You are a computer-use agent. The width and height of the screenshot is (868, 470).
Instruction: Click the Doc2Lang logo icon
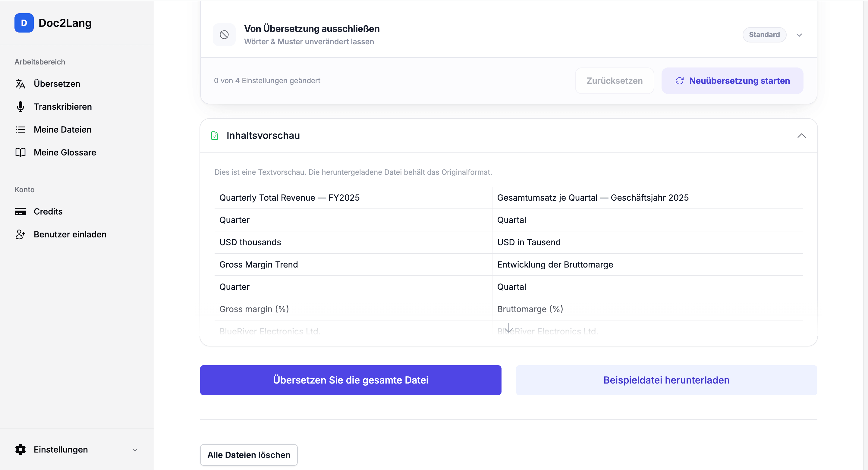pos(24,23)
